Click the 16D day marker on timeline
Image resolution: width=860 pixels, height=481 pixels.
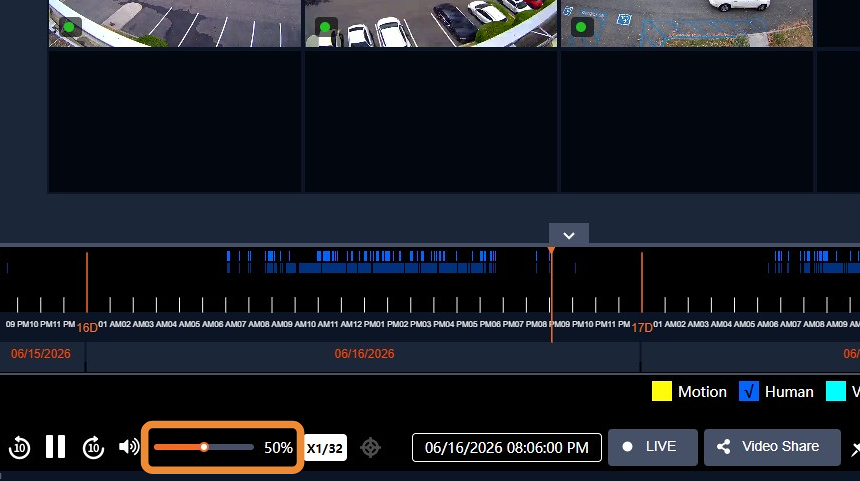pyautogui.click(x=87, y=327)
